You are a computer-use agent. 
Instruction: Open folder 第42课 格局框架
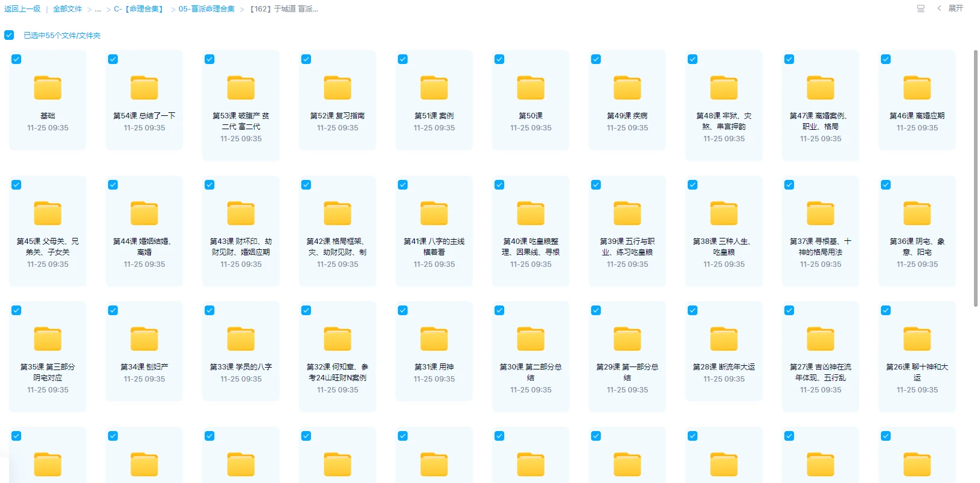(x=338, y=213)
